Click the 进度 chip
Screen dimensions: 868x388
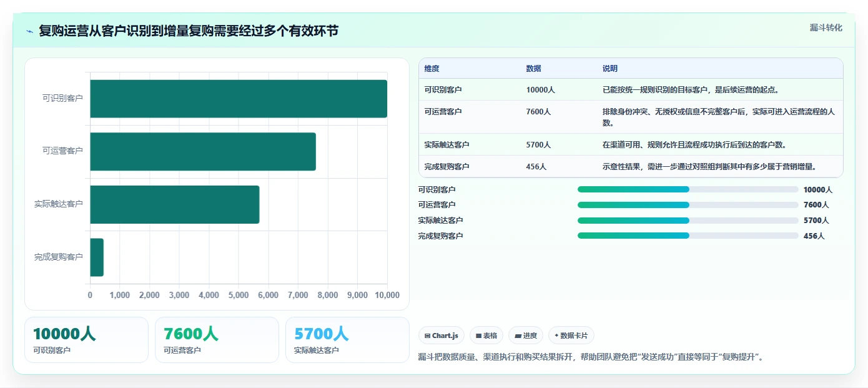(x=526, y=336)
